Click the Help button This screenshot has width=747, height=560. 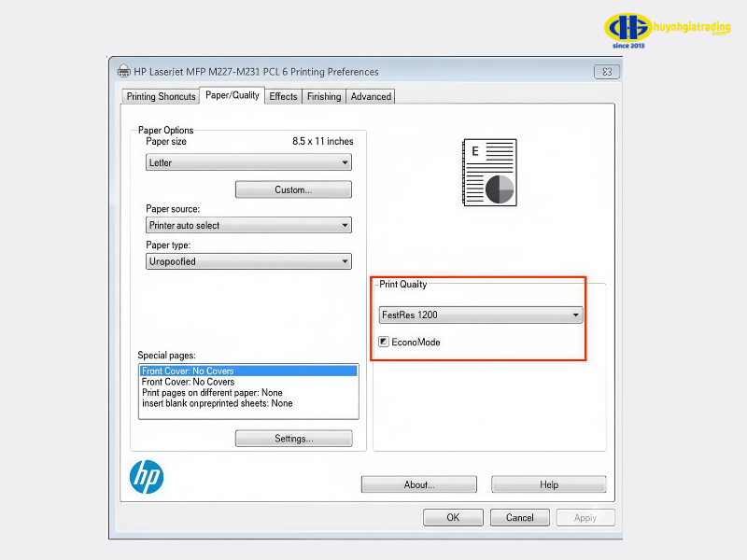548,484
